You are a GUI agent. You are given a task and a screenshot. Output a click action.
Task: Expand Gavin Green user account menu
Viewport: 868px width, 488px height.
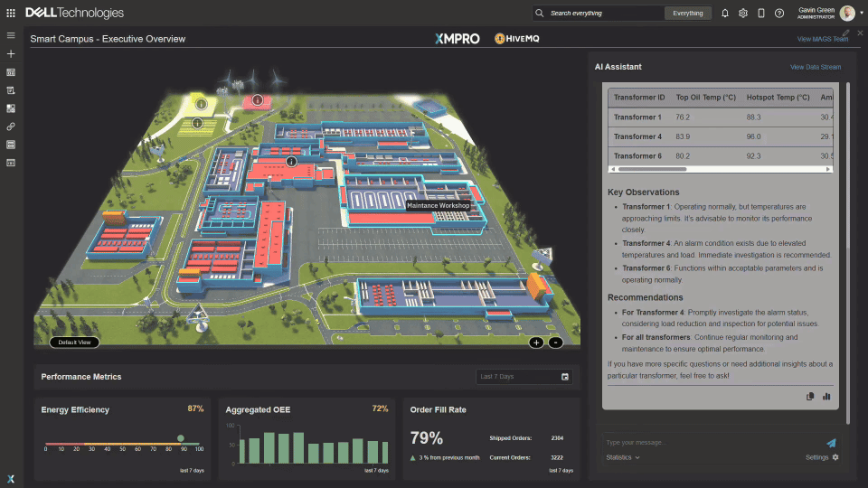pos(847,13)
